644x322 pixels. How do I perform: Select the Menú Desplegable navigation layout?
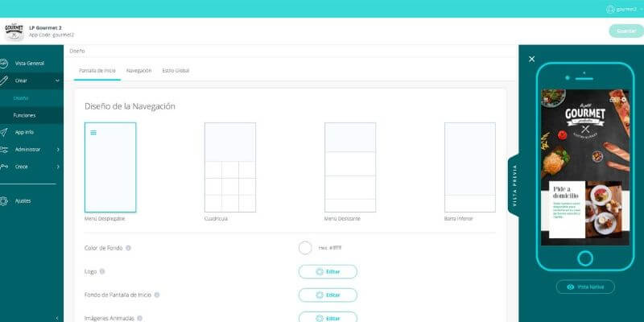[x=110, y=167]
